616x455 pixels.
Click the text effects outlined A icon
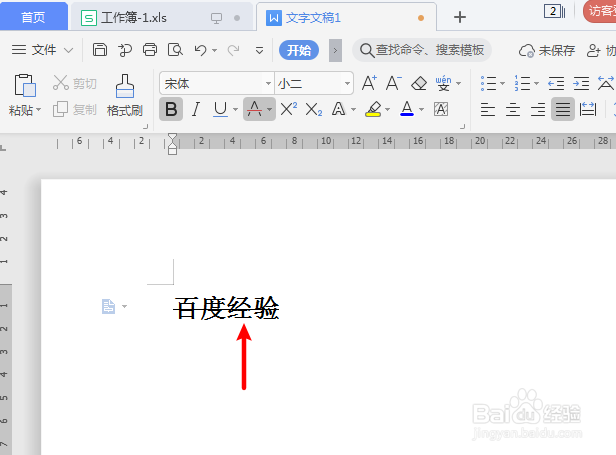click(x=338, y=109)
